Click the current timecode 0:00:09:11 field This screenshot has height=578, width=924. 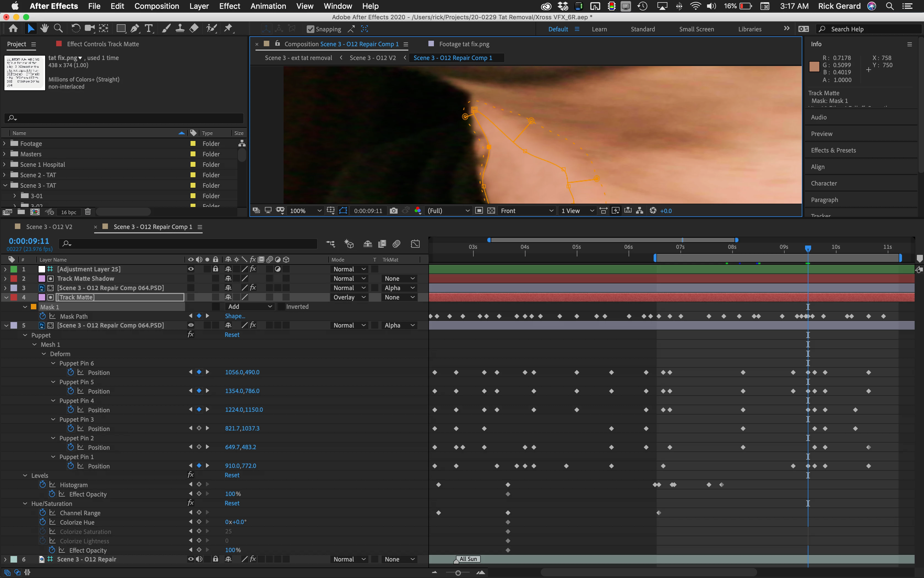tap(29, 241)
